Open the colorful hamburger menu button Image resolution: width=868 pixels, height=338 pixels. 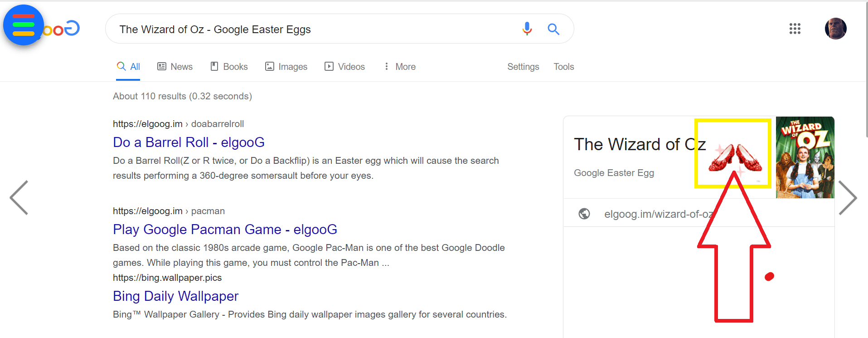(24, 25)
